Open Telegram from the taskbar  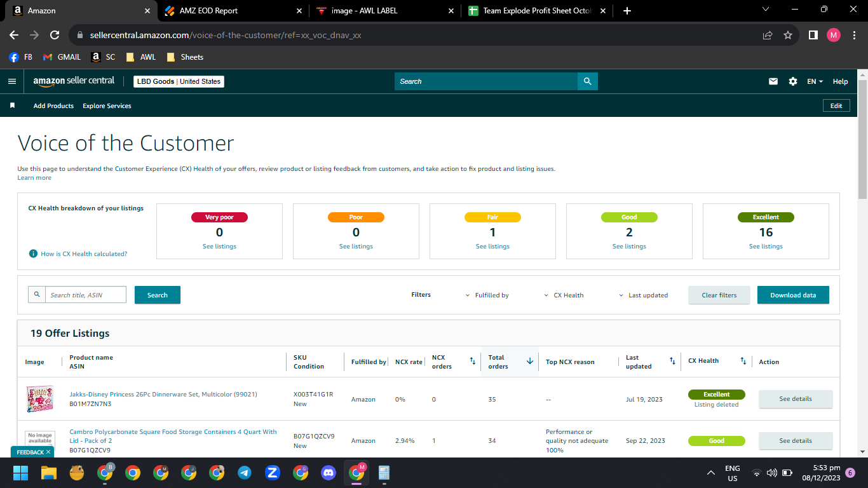(x=245, y=473)
